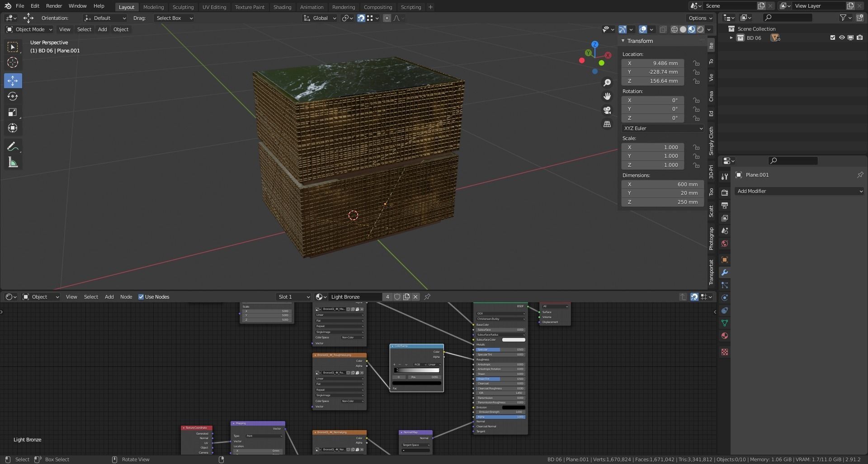Select the Measure tool

13,163
